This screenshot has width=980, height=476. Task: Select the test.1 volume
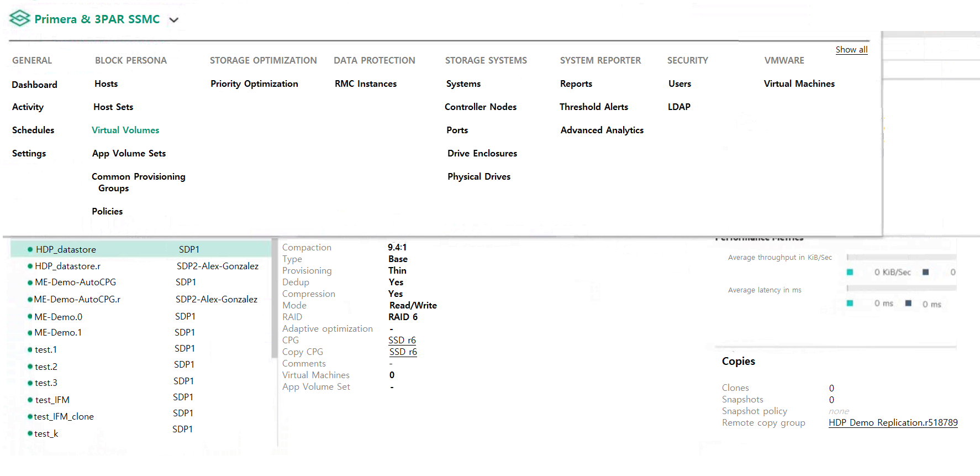click(x=46, y=350)
